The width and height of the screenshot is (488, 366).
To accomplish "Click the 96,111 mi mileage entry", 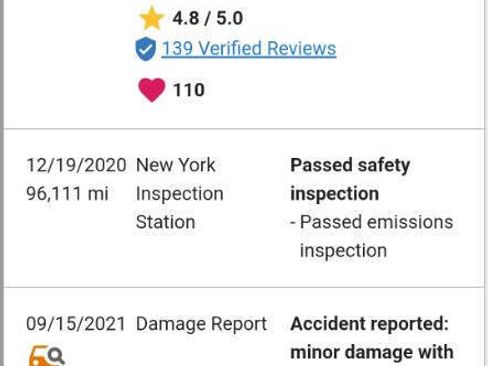I will click(68, 194).
